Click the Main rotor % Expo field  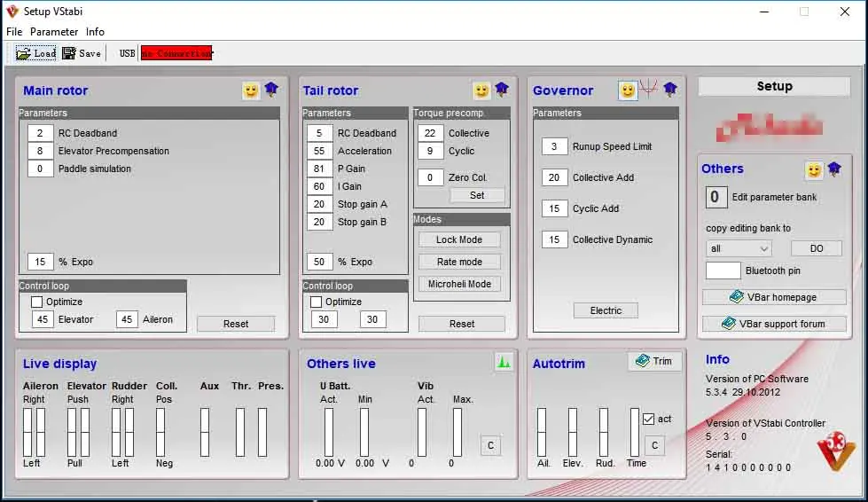point(40,262)
